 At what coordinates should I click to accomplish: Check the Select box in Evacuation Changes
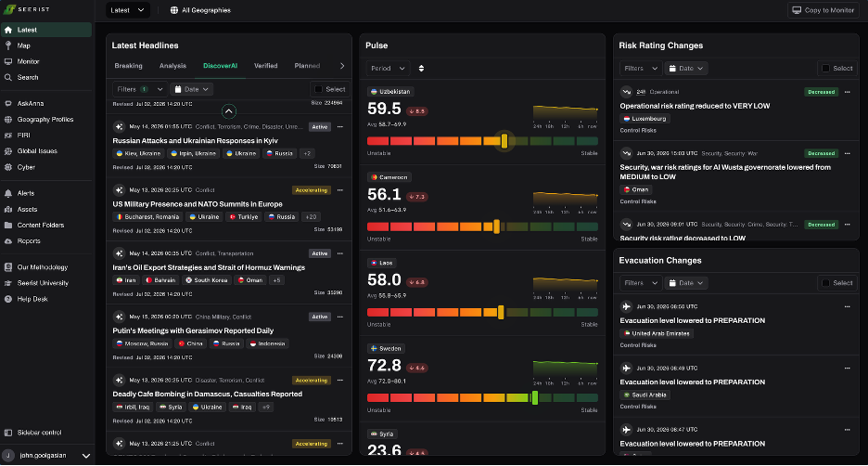pyautogui.click(x=825, y=283)
